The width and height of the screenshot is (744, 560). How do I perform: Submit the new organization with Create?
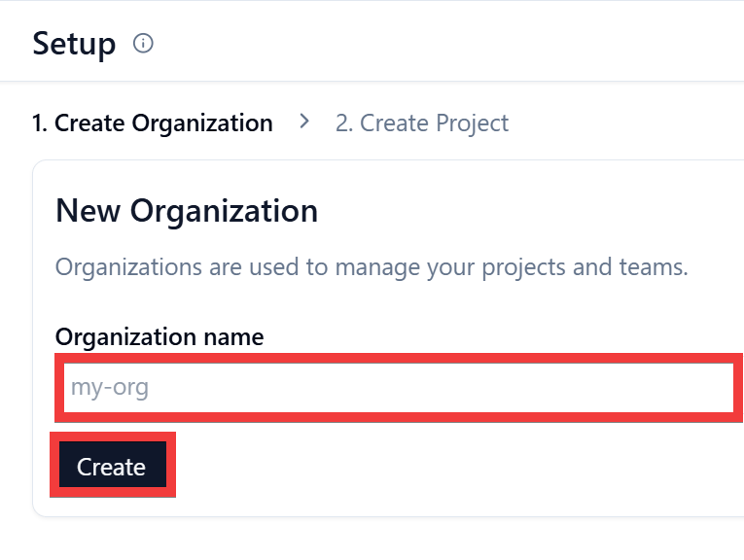(x=113, y=465)
